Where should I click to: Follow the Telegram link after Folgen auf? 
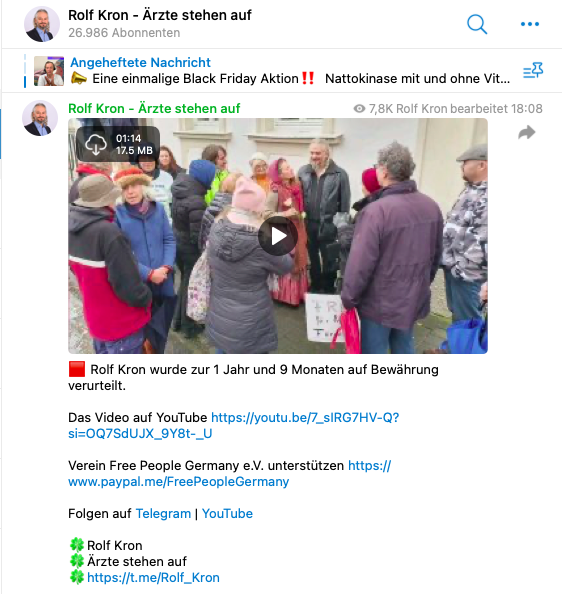(x=163, y=513)
